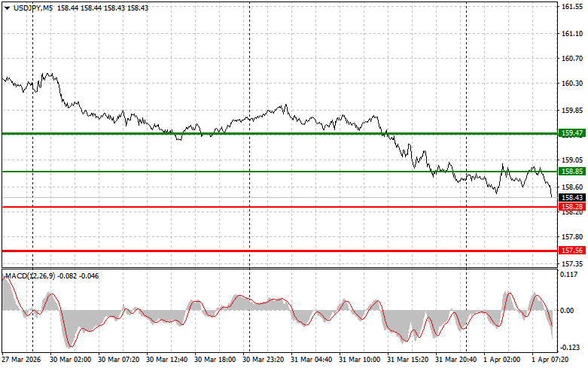Image resolution: width=588 pixels, height=368 pixels.
Task: Click the 30 Mar 18:00 time label
Action: tap(215, 360)
